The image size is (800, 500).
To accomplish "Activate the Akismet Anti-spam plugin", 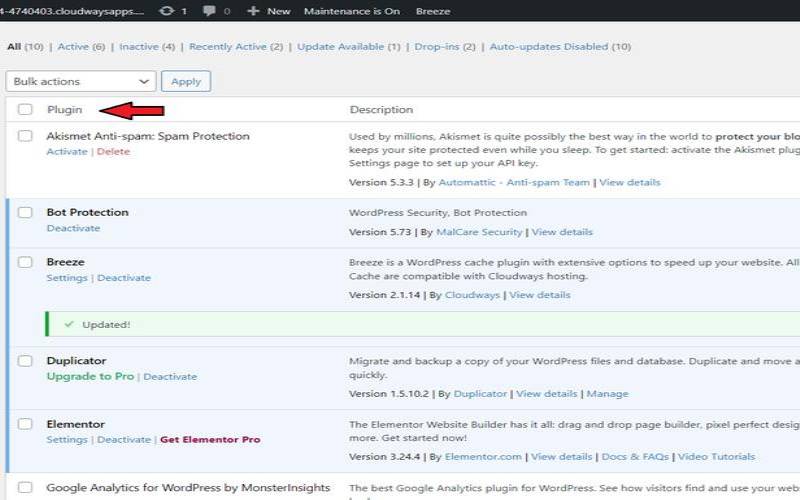I will (x=67, y=152).
